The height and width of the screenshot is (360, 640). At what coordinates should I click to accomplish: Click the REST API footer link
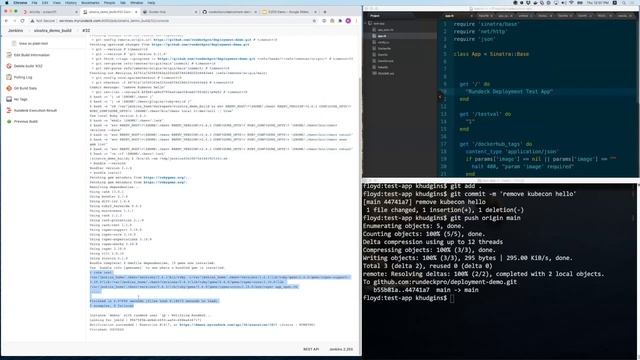(x=311, y=349)
